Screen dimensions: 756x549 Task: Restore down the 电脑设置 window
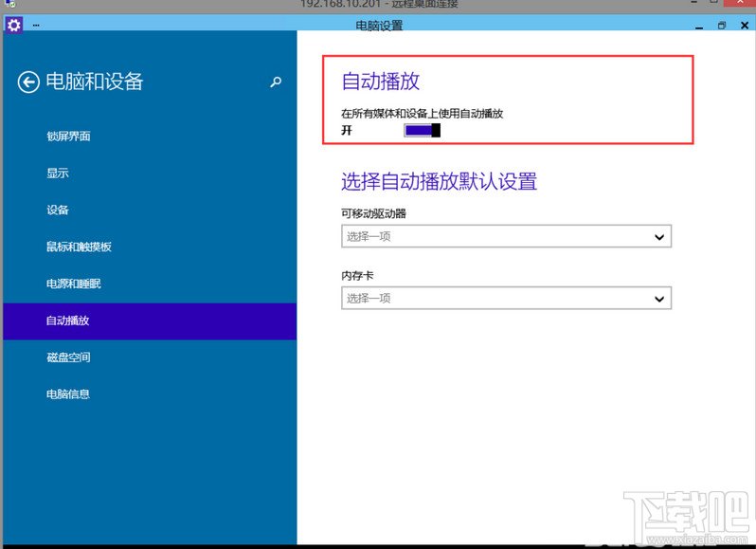click(721, 25)
